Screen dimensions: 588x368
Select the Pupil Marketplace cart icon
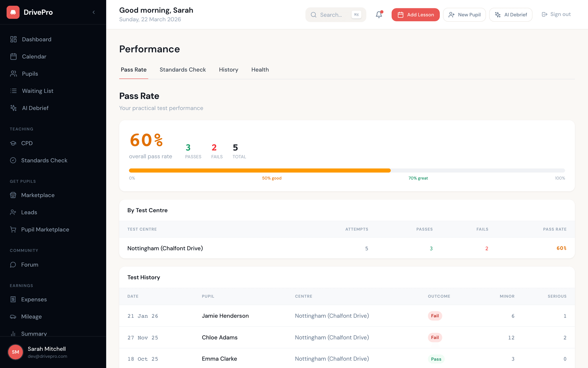(13, 229)
